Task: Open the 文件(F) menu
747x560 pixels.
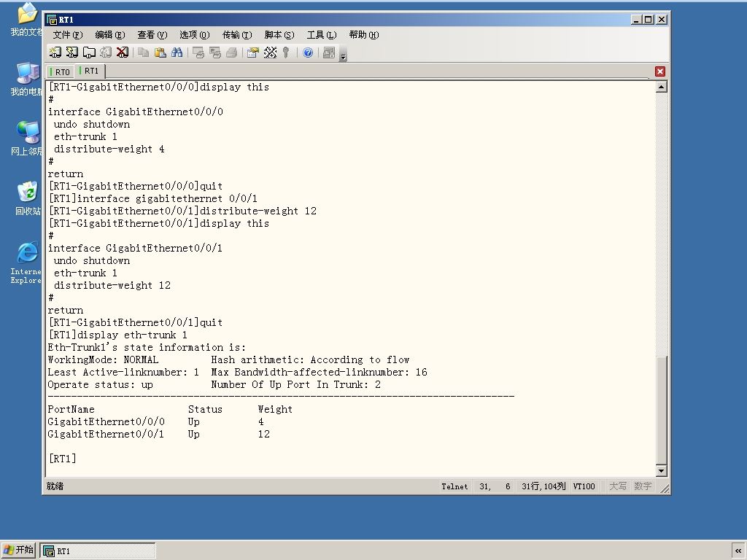Action: tap(68, 35)
